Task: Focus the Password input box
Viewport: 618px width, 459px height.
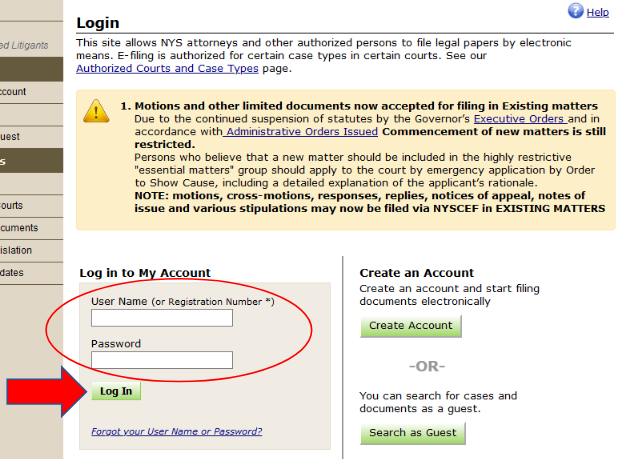Action: point(161,360)
